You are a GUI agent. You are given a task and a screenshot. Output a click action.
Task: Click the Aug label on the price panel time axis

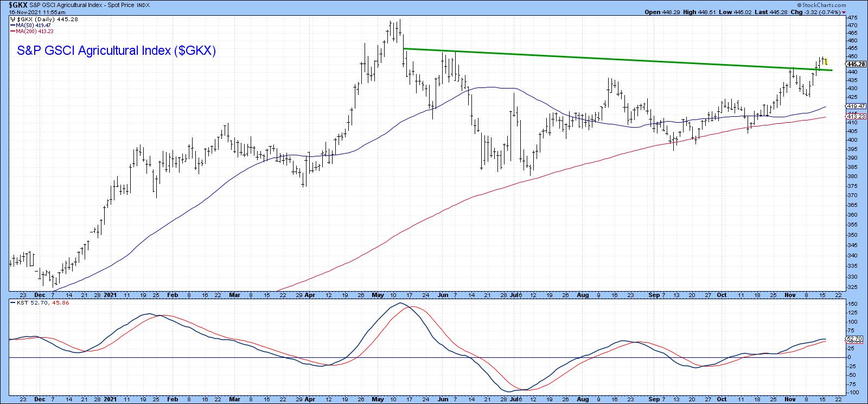(582, 295)
